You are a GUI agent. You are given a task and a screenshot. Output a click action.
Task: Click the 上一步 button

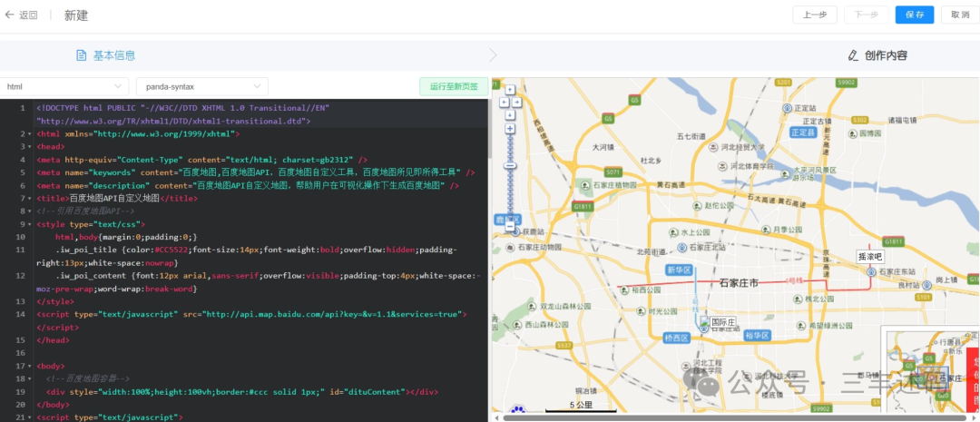click(x=815, y=15)
